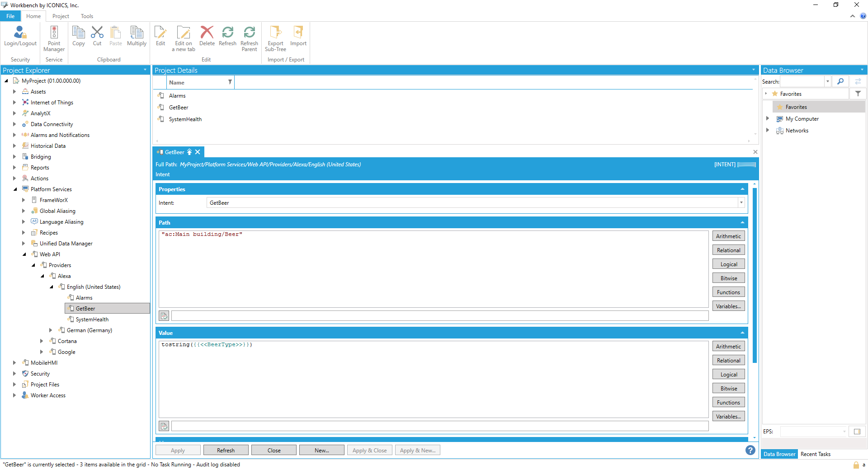Click the Close button at bottom

click(274, 451)
